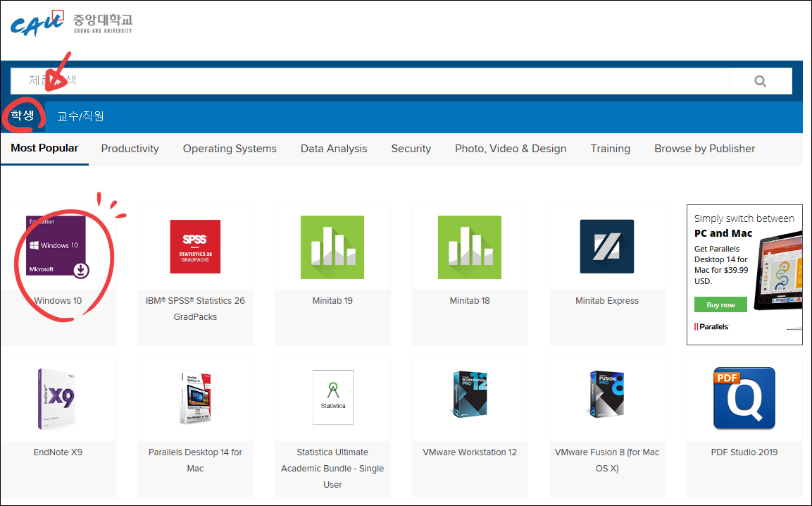Viewport: 812px width, 506px height.
Task: Click the PDF Studio 2019 title link
Action: pyautogui.click(x=744, y=452)
